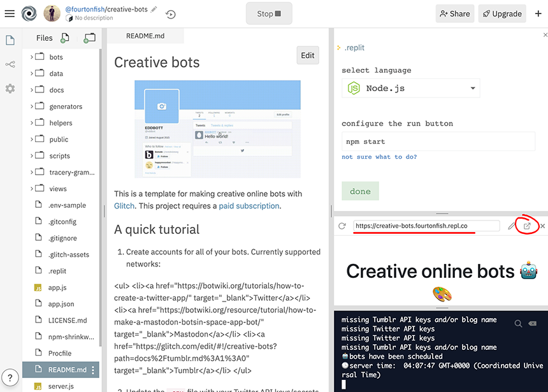548x392 pixels.
Task: Add a new folder in Files panel
Action: (x=89, y=38)
